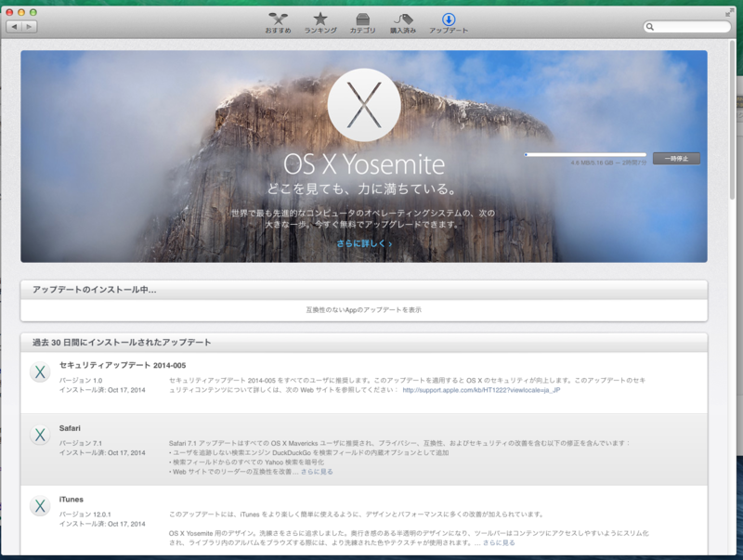Open the ランキング star icon
Image resolution: width=743 pixels, height=560 pixels.
click(320, 22)
